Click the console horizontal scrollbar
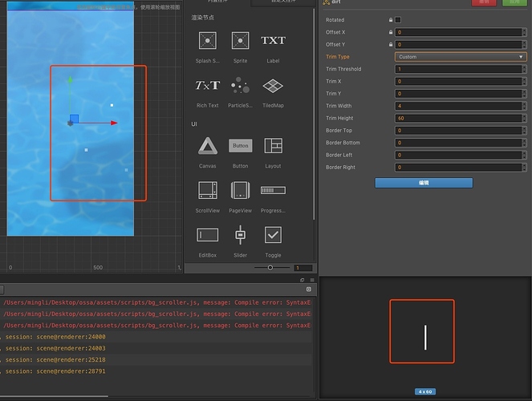Viewport: 532px width, 401px height. coord(55,396)
